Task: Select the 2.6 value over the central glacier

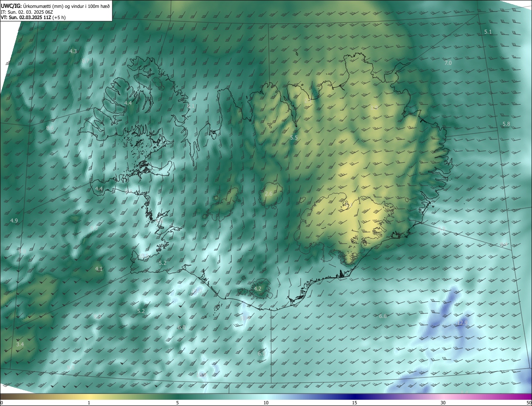Action: (x=268, y=194)
